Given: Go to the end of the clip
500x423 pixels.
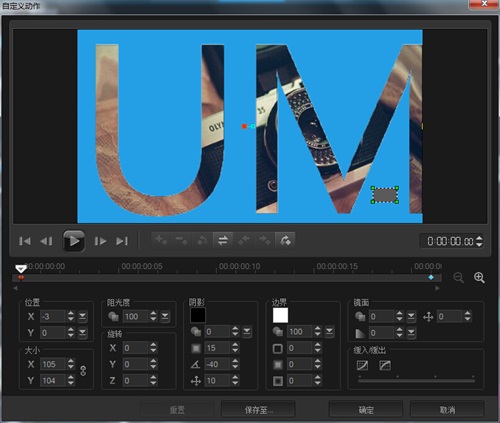Looking at the screenshot, I should (x=122, y=241).
